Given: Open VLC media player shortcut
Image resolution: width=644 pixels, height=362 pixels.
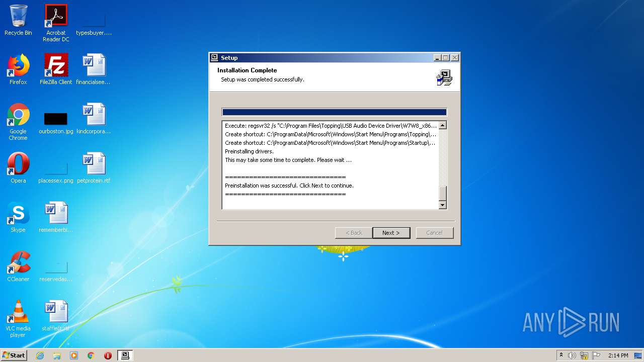Looking at the screenshot, I should click(x=18, y=319).
